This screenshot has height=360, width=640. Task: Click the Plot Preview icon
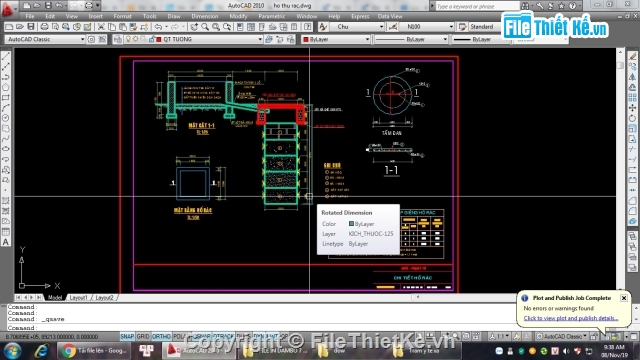55,27
